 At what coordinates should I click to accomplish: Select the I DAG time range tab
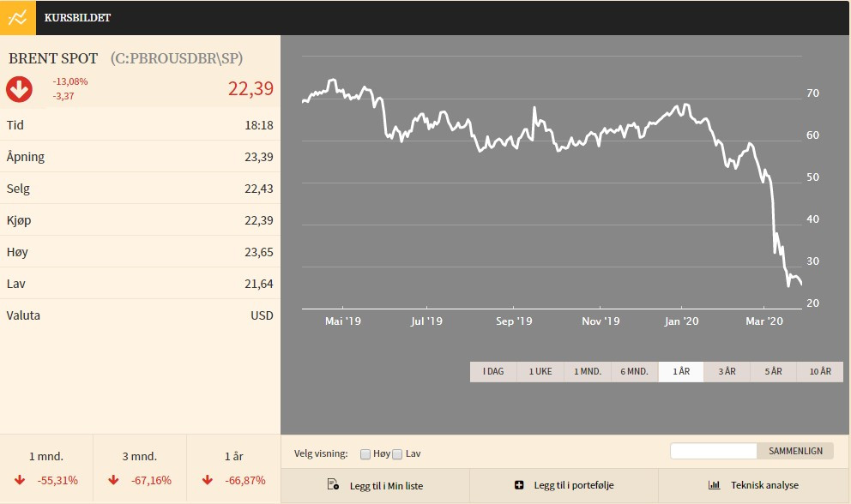pos(493,371)
